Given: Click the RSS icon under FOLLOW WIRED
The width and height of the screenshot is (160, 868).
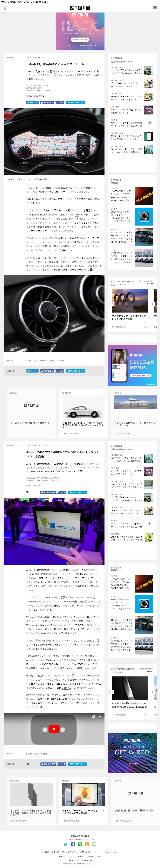Looking at the screenshot, I should click(x=87, y=844).
